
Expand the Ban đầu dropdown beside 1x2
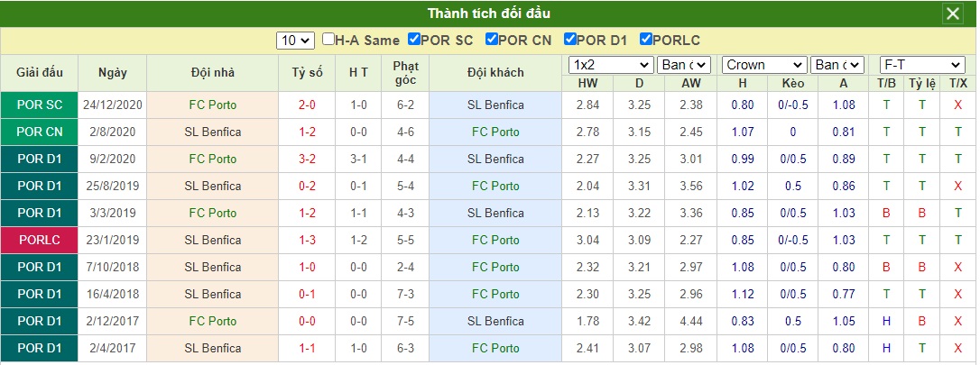[x=684, y=65]
